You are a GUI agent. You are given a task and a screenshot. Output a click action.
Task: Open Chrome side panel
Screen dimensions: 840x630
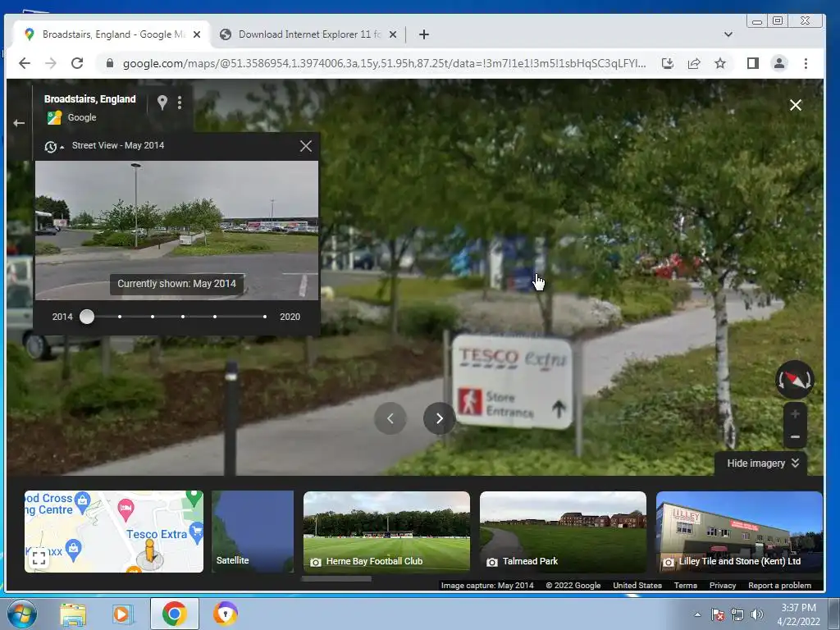pyautogui.click(x=753, y=63)
